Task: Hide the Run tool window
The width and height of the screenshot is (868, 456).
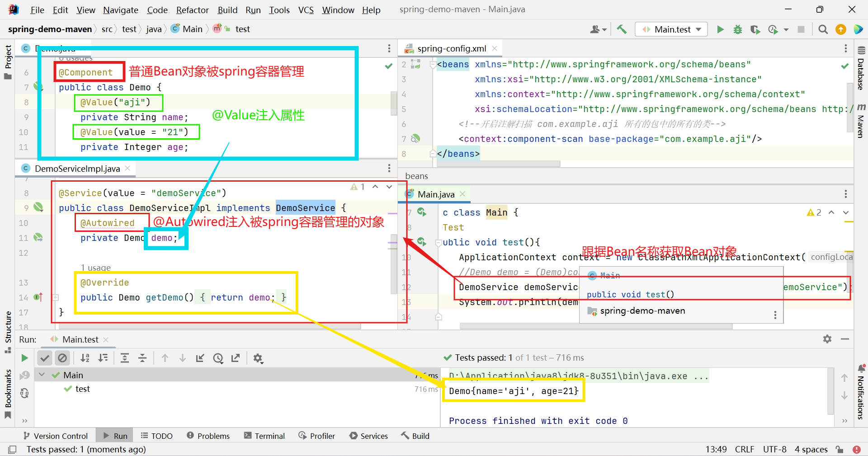Action: click(845, 339)
